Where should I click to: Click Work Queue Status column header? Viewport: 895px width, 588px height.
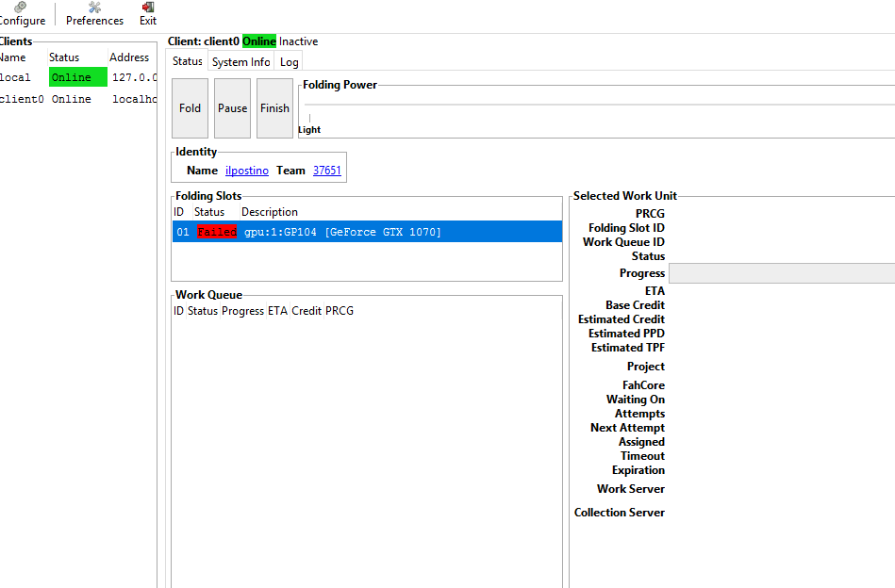pyautogui.click(x=203, y=311)
